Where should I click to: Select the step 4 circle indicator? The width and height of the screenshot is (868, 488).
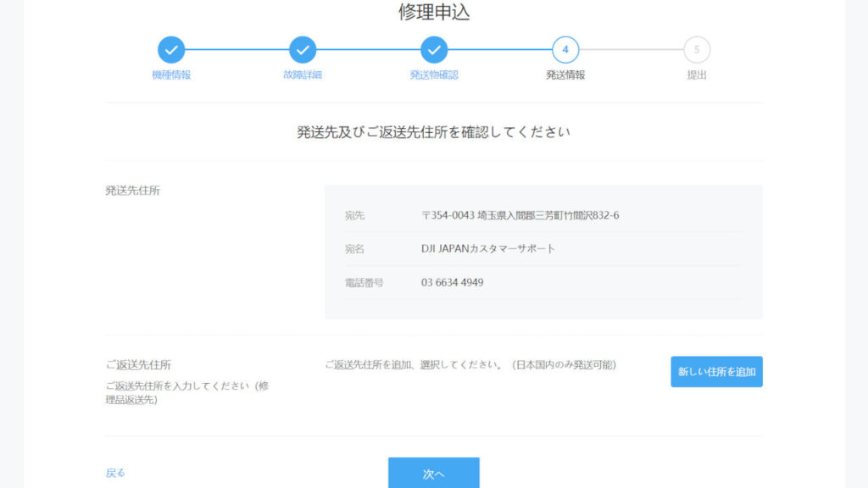[565, 50]
